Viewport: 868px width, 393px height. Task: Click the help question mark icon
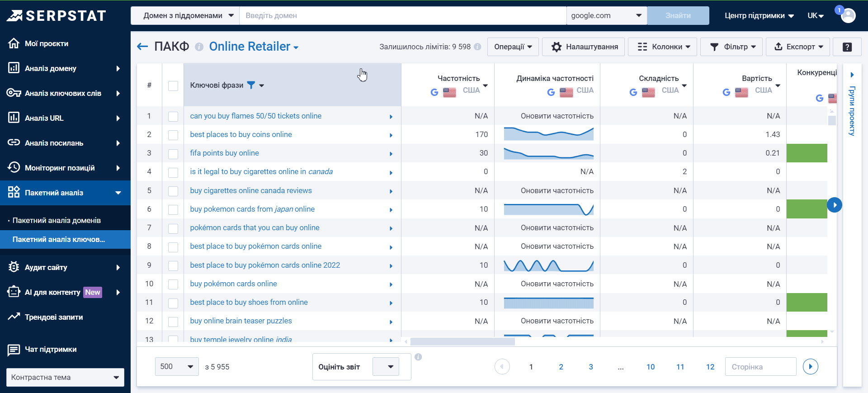click(847, 47)
